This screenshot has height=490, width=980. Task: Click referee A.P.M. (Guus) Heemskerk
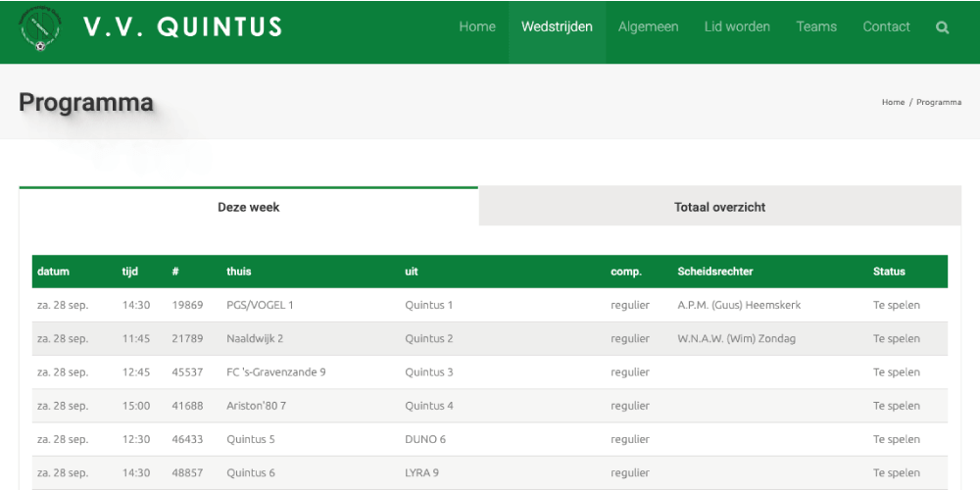click(x=739, y=305)
